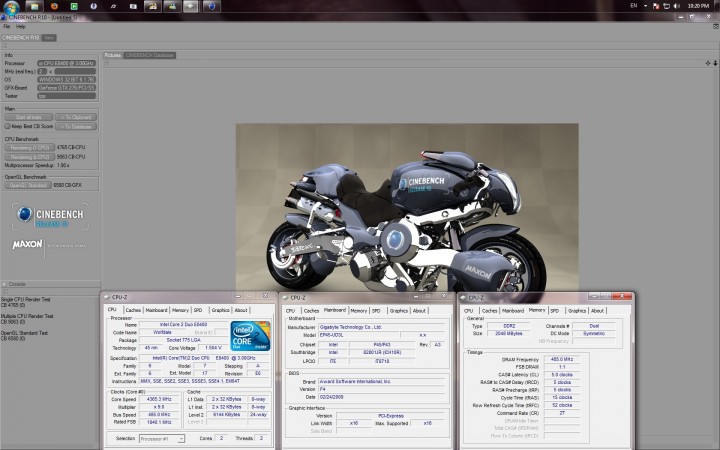
Task: Open the Processor #1 selection dropdown
Action: pos(162,439)
